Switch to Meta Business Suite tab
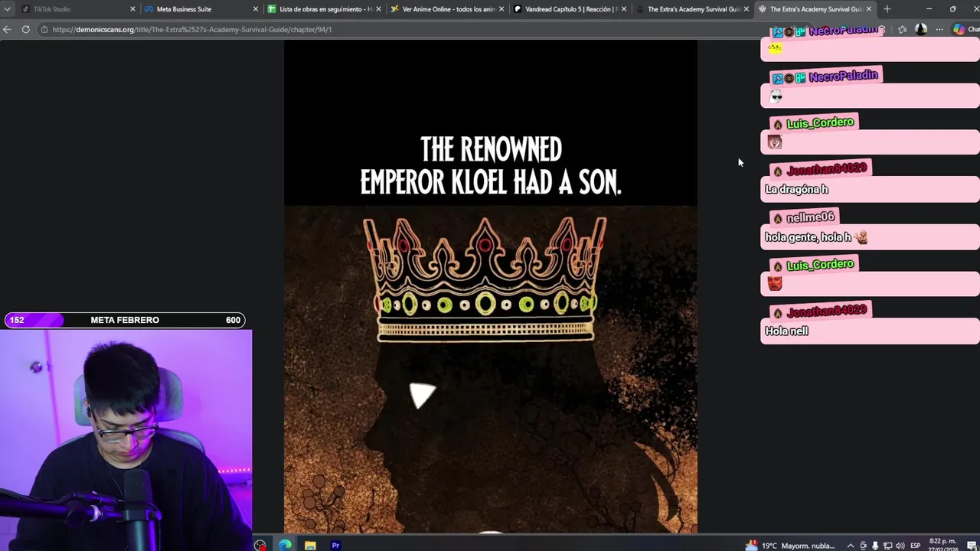980x551 pixels. [199, 9]
